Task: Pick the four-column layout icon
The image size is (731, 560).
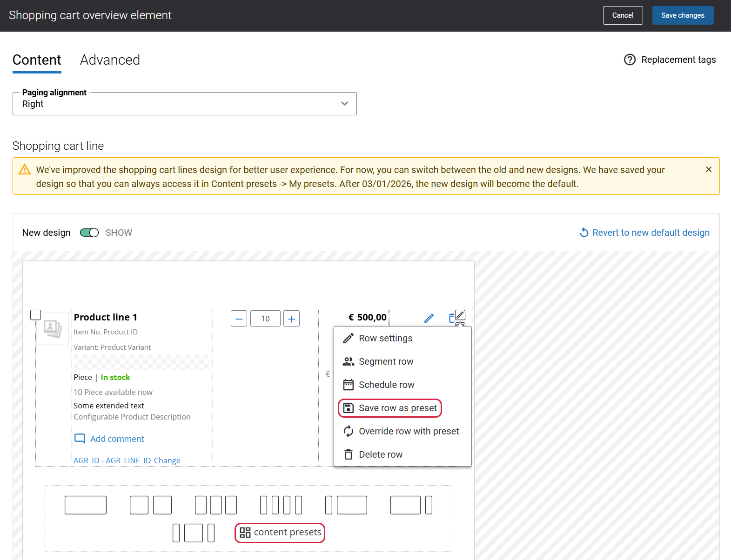Action: tap(281, 505)
